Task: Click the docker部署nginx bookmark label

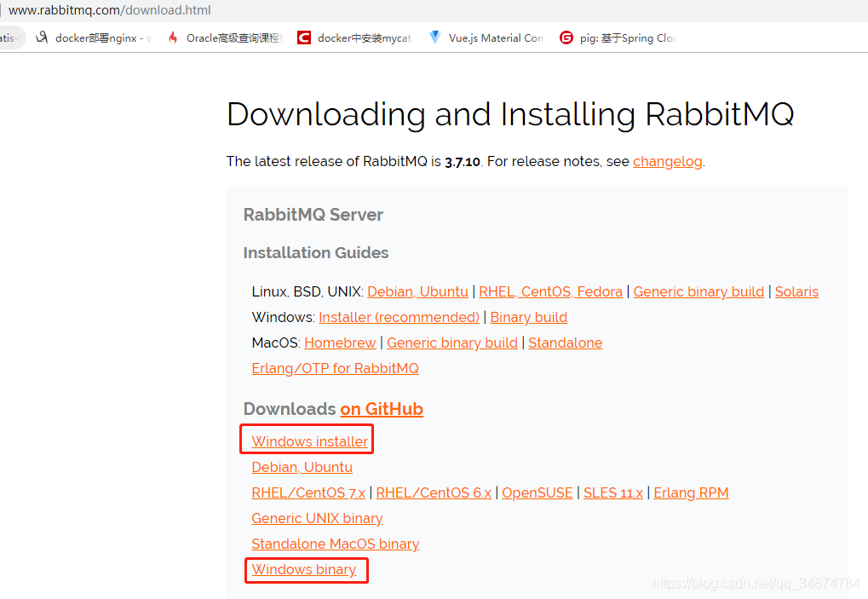Action: pyautogui.click(x=102, y=38)
